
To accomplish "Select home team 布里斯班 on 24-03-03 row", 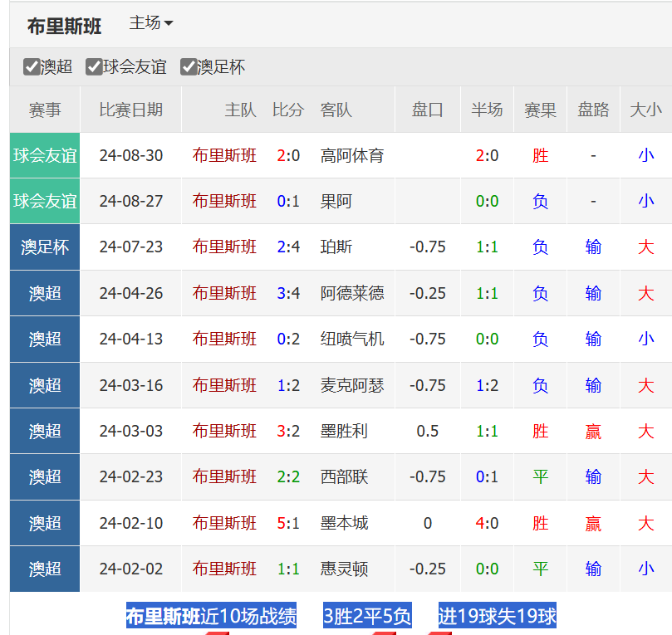I will (224, 431).
